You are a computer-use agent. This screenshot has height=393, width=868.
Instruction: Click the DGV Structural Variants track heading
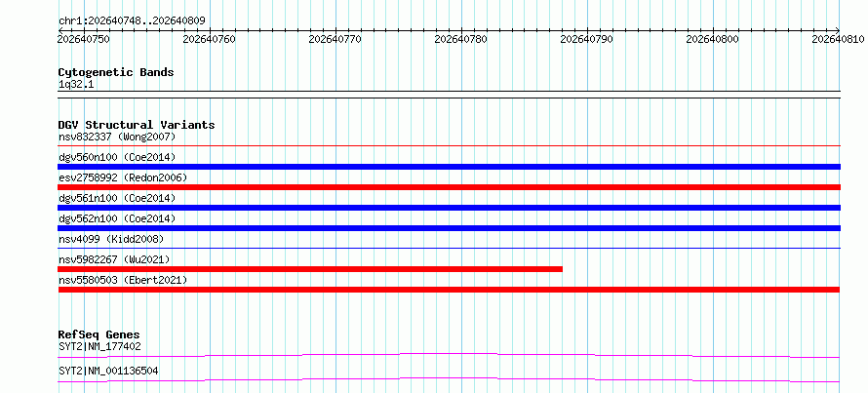tap(137, 125)
